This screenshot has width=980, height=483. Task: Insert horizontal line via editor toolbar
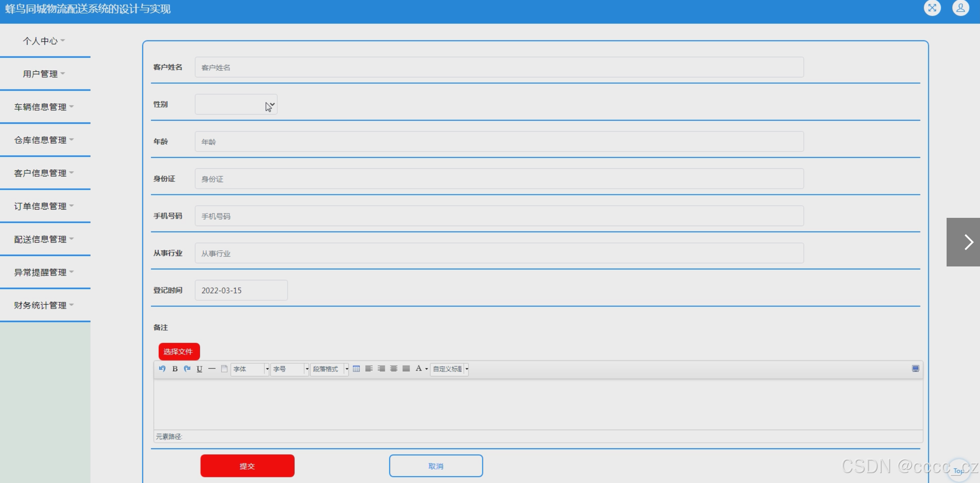pyautogui.click(x=212, y=368)
